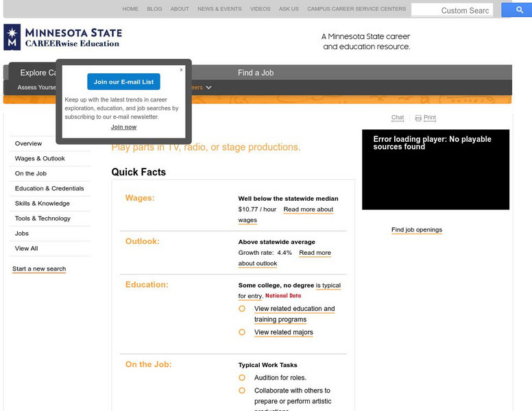Viewport: 532px width, 411px height.
Task: Open NEWS & EVENTS in top navigation
Action: 219,9
